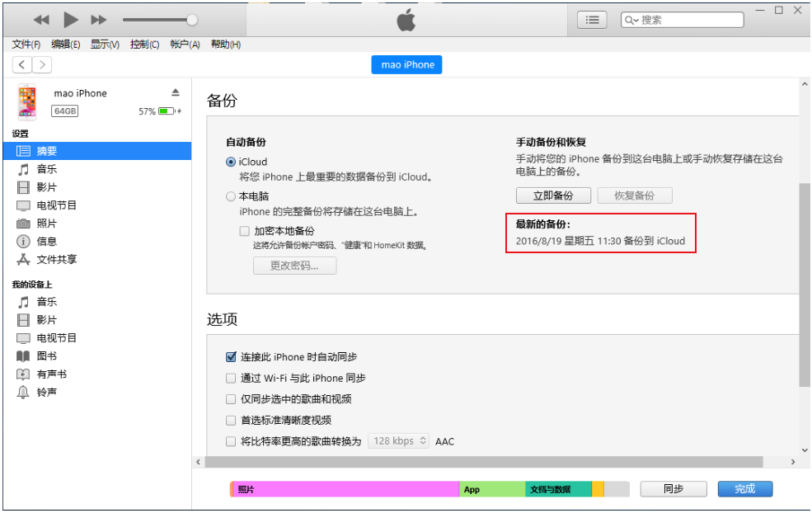Select 电视节目 icon under 我的设备上

coord(23,338)
